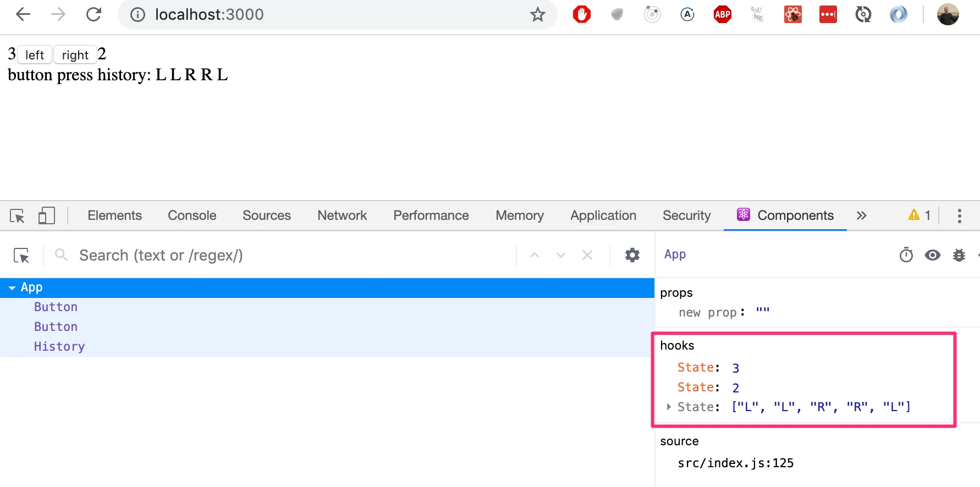Open the Chrome profile avatar
The height and width of the screenshot is (487, 980).
(x=948, y=14)
